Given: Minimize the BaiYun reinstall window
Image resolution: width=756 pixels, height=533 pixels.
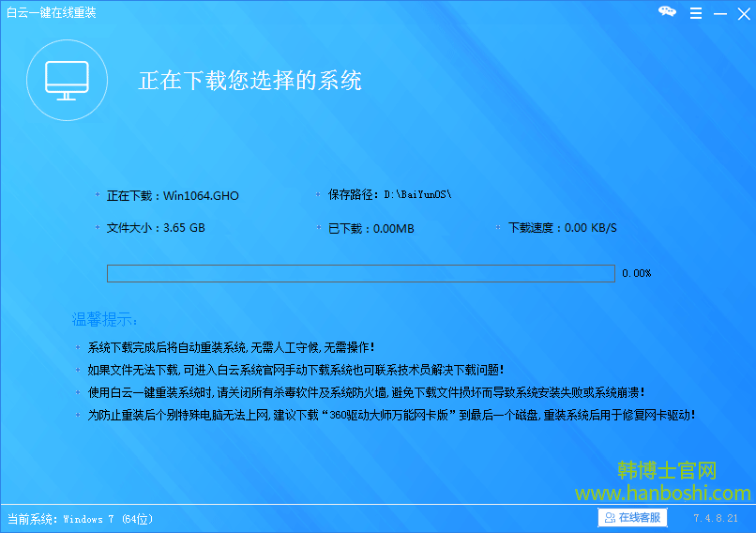Looking at the screenshot, I should [x=718, y=13].
